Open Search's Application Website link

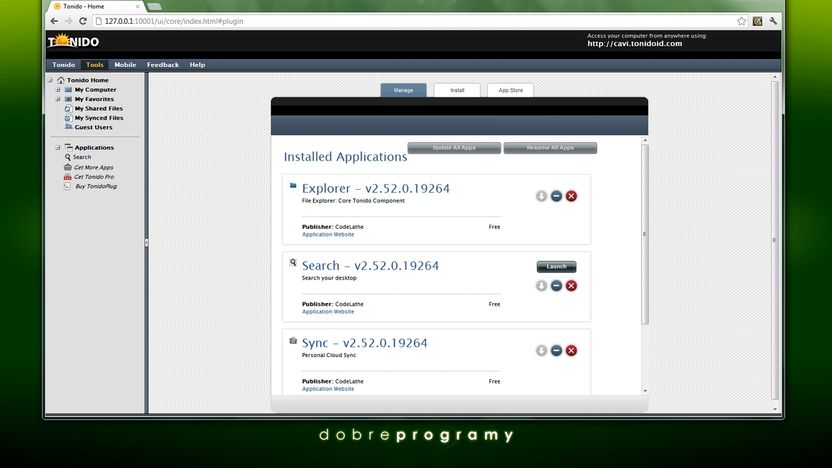(328, 312)
